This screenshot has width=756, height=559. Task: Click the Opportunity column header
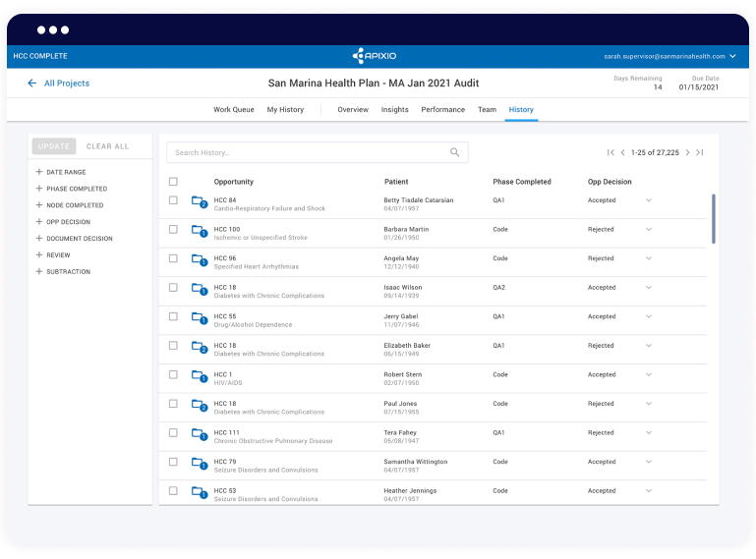[234, 182]
